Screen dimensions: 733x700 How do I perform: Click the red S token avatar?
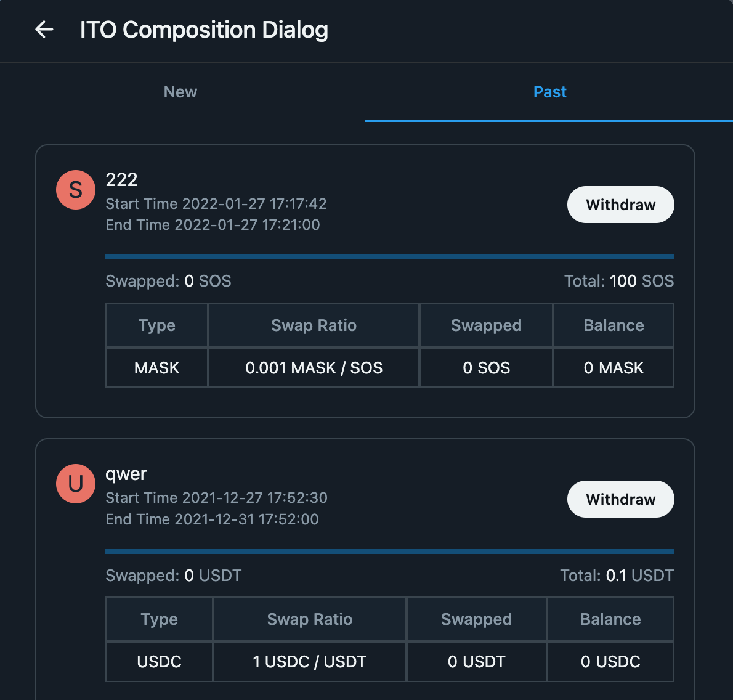tap(76, 190)
